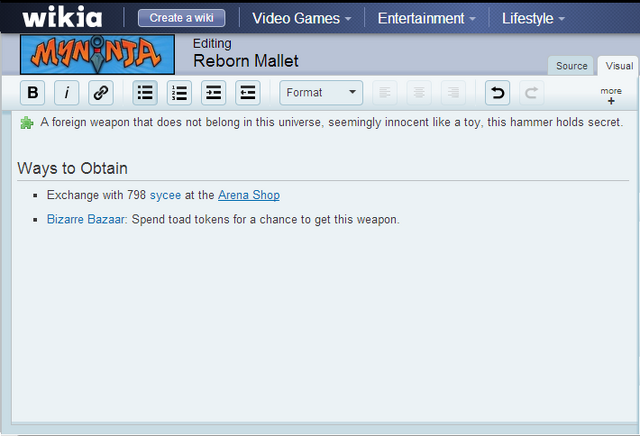Viewport: 640px width, 436px height.
Task: Open the MyNinja wiki logo
Action: 98,54
